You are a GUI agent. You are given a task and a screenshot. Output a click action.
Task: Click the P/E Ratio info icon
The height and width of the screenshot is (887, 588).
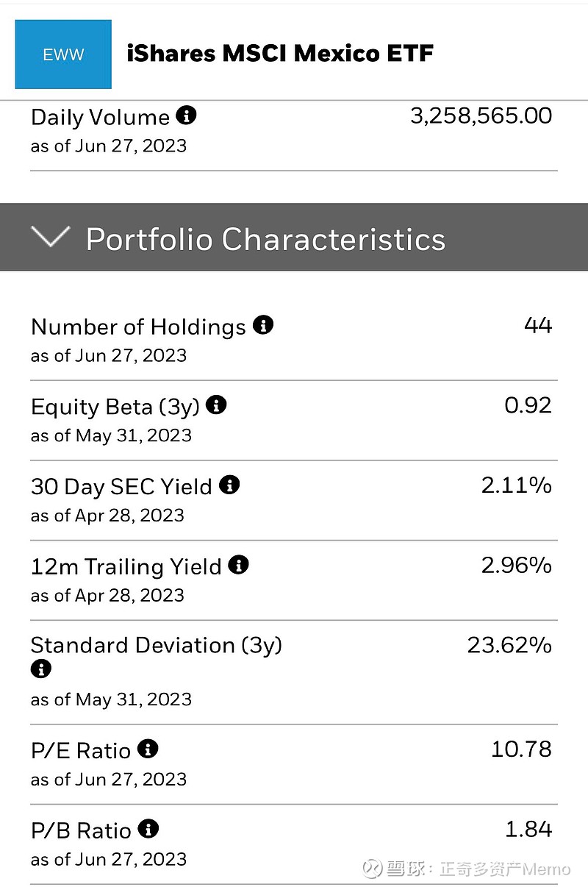click(x=148, y=749)
